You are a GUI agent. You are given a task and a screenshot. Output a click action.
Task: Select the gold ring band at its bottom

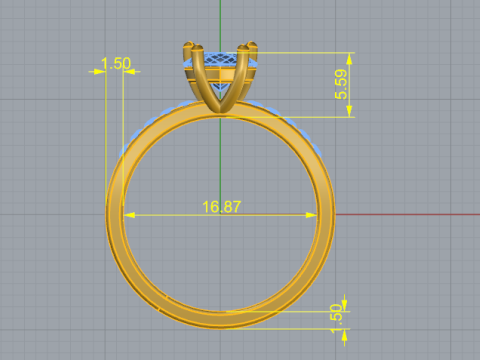220,319
